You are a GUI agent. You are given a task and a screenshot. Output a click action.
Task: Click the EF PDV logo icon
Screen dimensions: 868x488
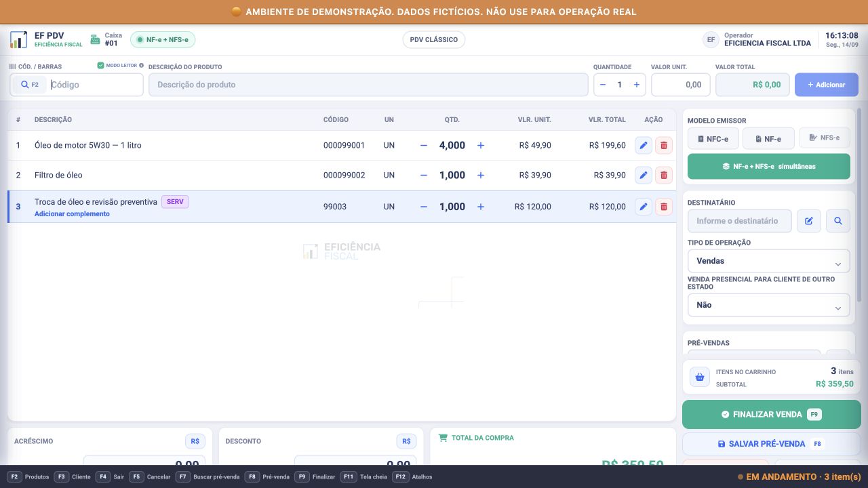tap(18, 39)
